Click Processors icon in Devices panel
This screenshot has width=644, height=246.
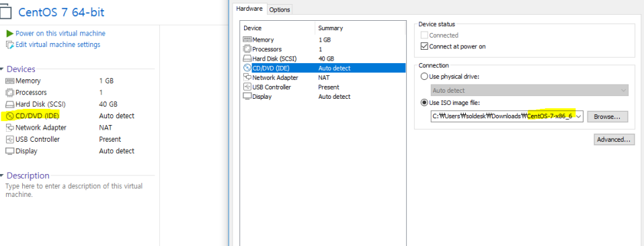[x=10, y=93]
